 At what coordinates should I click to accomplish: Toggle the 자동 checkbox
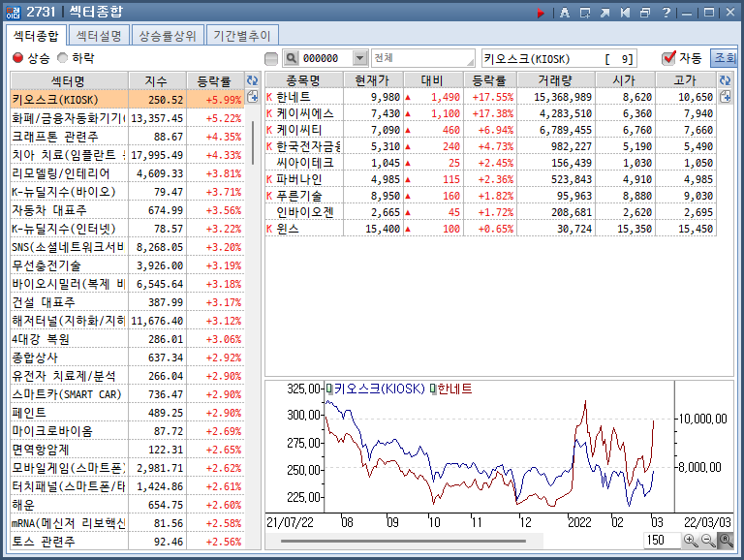pos(668,58)
